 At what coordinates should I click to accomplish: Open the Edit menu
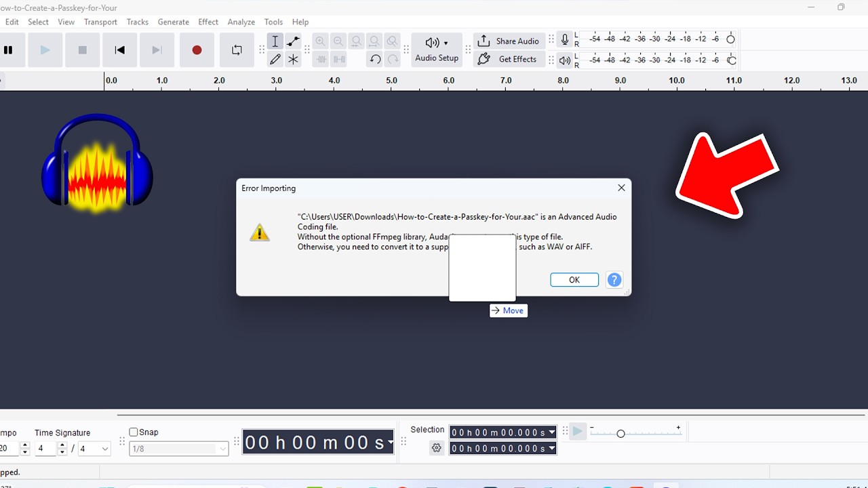(12, 22)
